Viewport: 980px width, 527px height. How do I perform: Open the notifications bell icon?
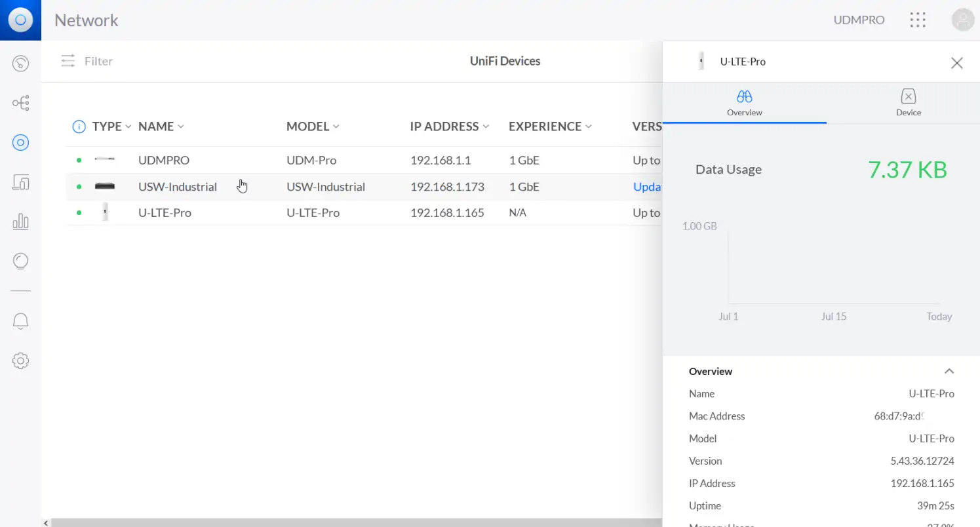tap(20, 321)
